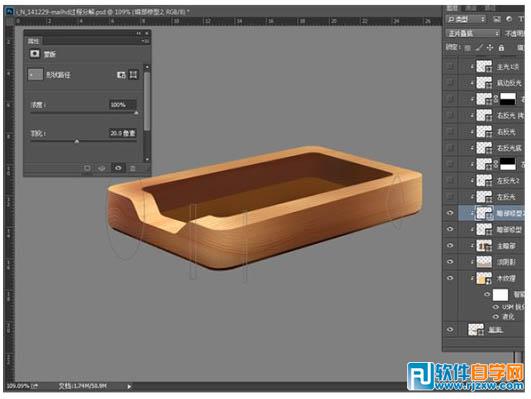Show the topmost hidden layer in Layers panel
This screenshot has height=399, width=531.
click(x=450, y=66)
